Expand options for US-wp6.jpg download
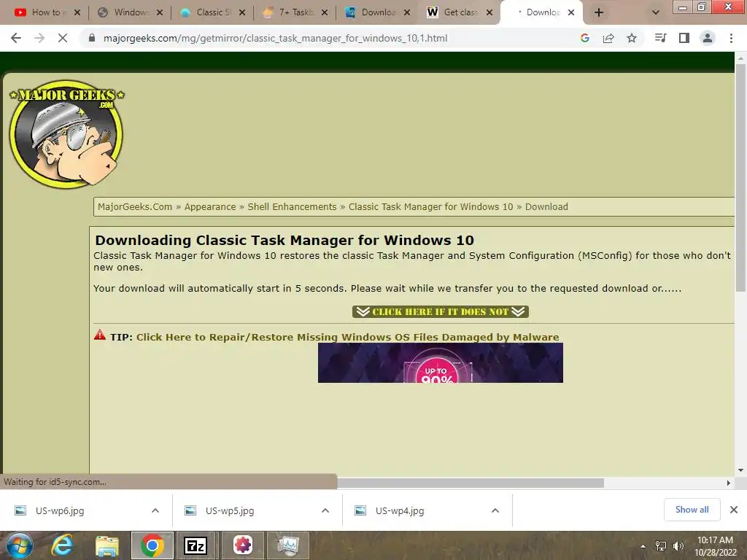The width and height of the screenshot is (747, 560). click(x=155, y=510)
